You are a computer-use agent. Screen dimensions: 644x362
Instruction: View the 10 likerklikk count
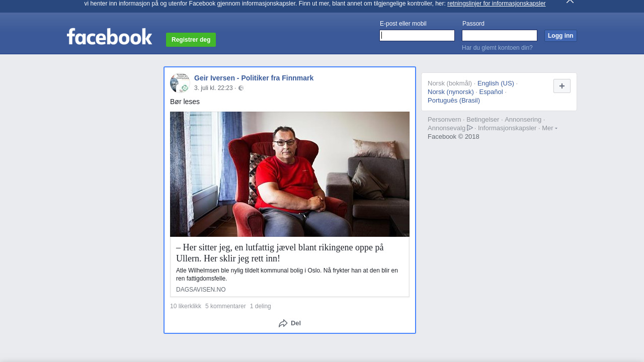point(186,306)
